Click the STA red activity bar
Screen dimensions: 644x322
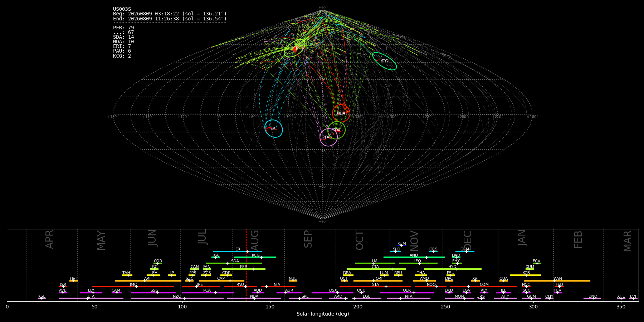(375, 287)
